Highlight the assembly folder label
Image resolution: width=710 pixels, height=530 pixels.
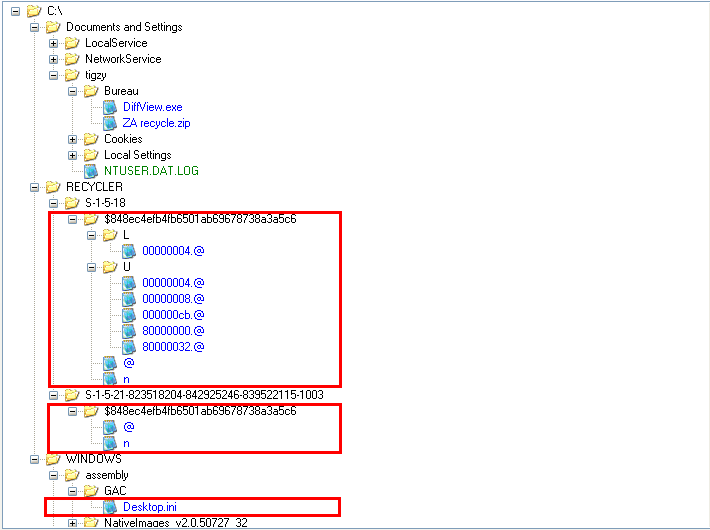pos(107,475)
